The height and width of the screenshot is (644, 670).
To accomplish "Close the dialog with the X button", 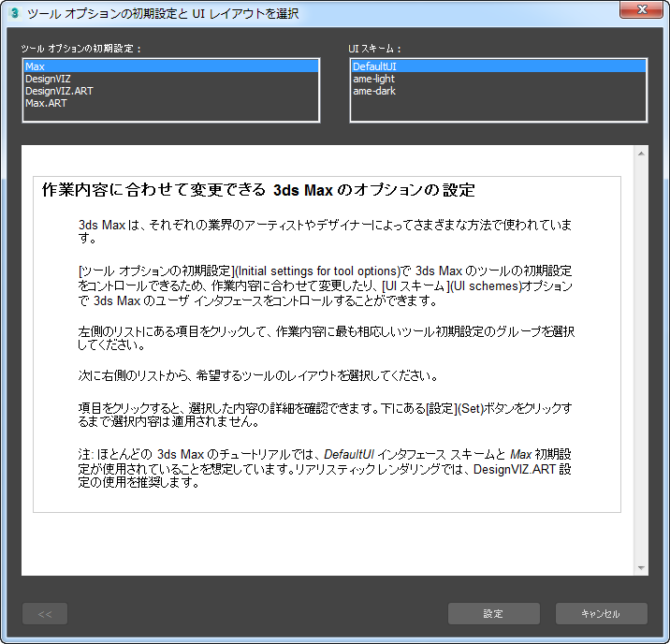I will (641, 9).
